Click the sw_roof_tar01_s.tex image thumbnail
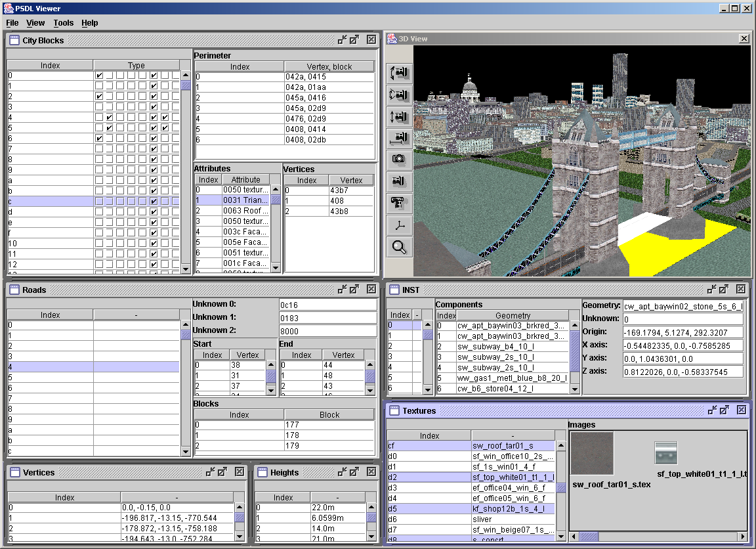 [592, 453]
